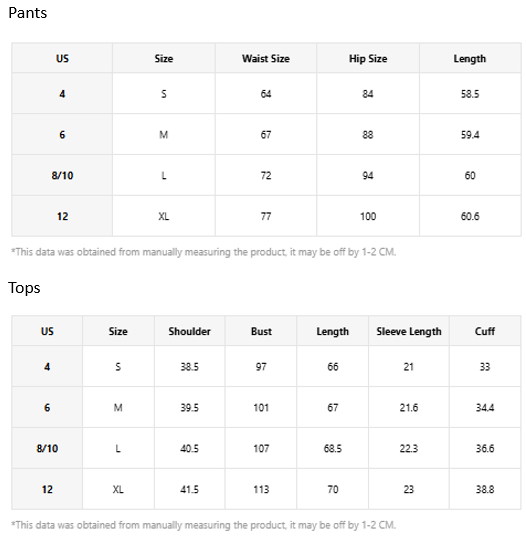The width and height of the screenshot is (526, 546).
Task: Click the 21.6 sleeve length cell
Action: (409, 407)
